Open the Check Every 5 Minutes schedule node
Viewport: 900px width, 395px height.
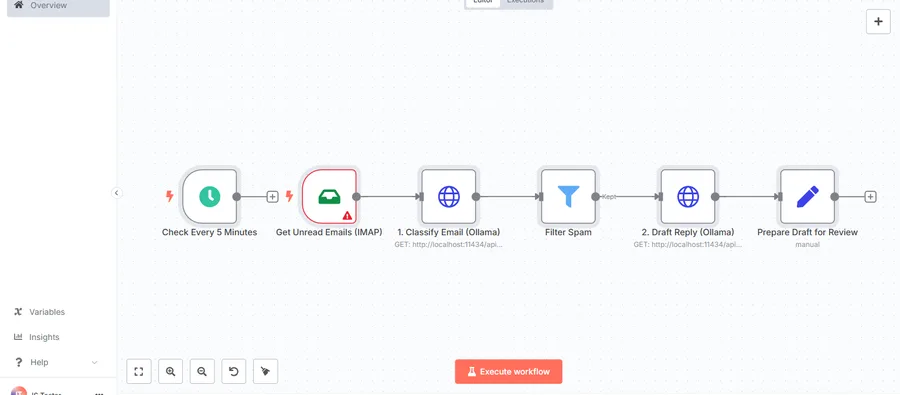coord(210,196)
